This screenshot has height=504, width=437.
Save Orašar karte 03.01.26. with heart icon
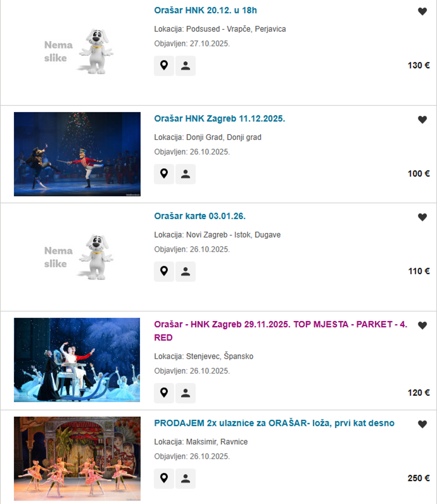point(422,217)
